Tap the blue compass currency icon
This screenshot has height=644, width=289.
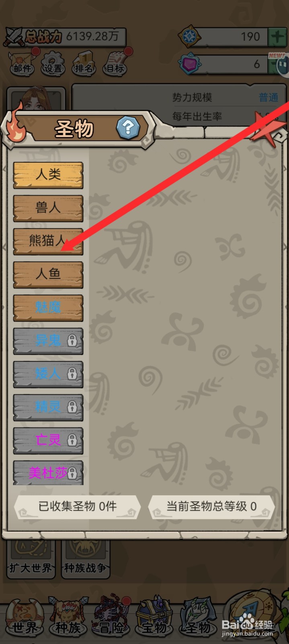[x=190, y=37]
